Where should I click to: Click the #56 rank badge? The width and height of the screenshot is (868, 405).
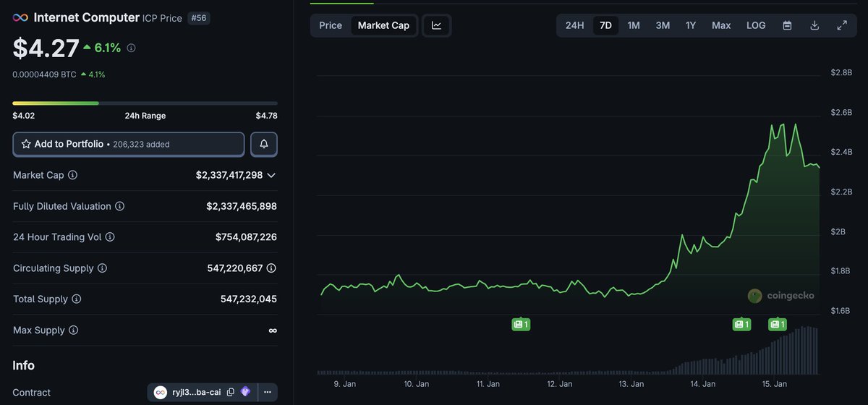pyautogui.click(x=199, y=18)
